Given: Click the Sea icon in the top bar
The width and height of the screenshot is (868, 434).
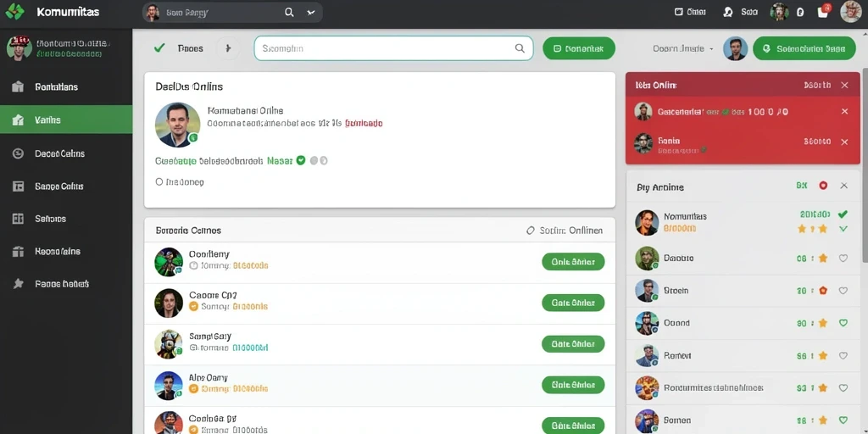Looking at the screenshot, I should [728, 12].
